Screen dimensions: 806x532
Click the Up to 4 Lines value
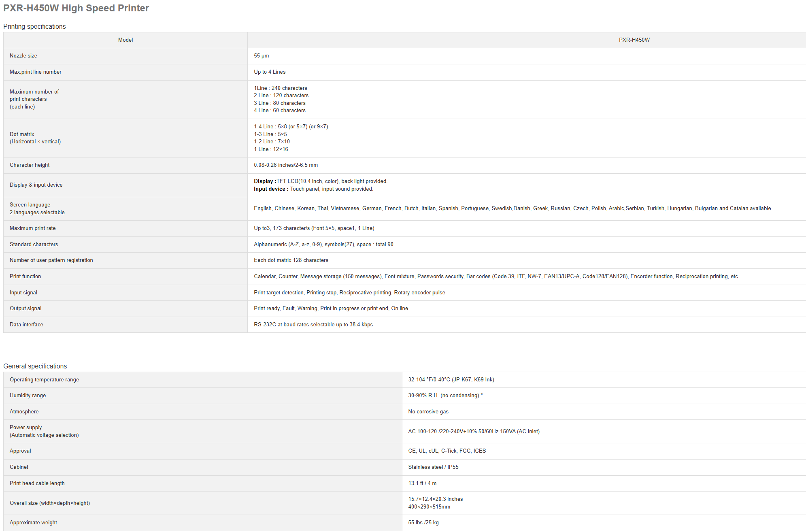coord(270,72)
